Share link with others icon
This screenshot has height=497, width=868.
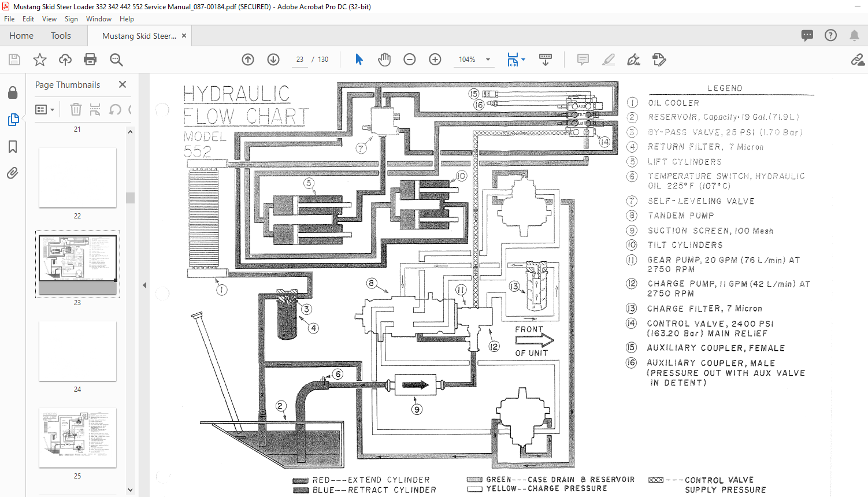858,60
